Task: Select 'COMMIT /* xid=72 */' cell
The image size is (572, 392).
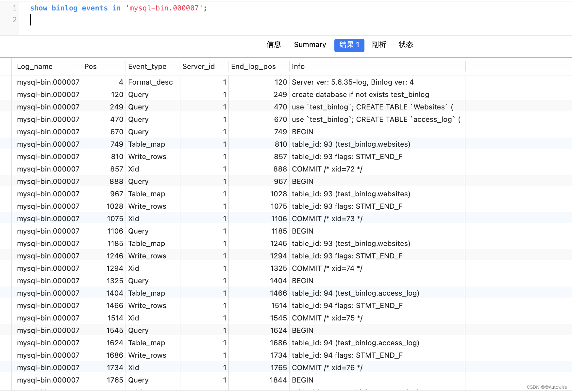Action: point(377,169)
